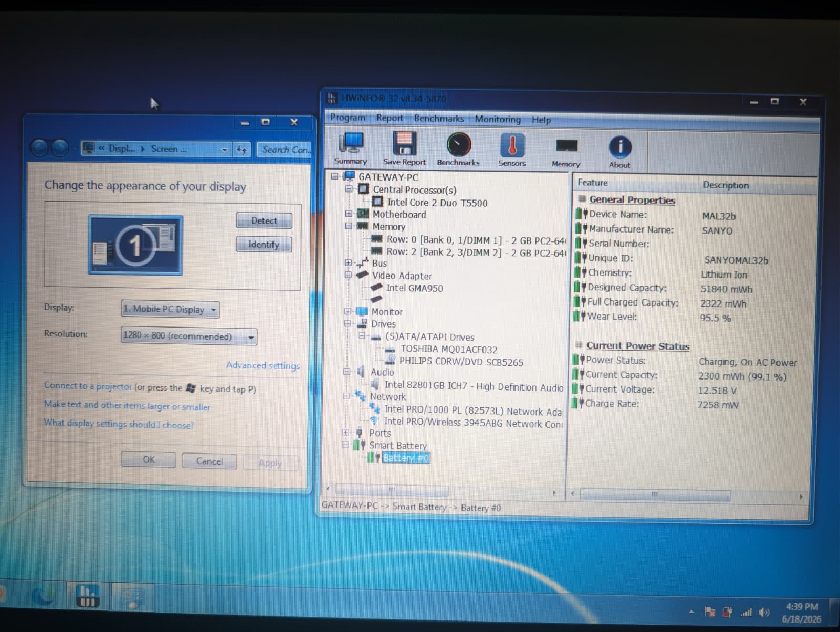
Task: Collapse the Central Processor(s) node
Action: pos(349,189)
